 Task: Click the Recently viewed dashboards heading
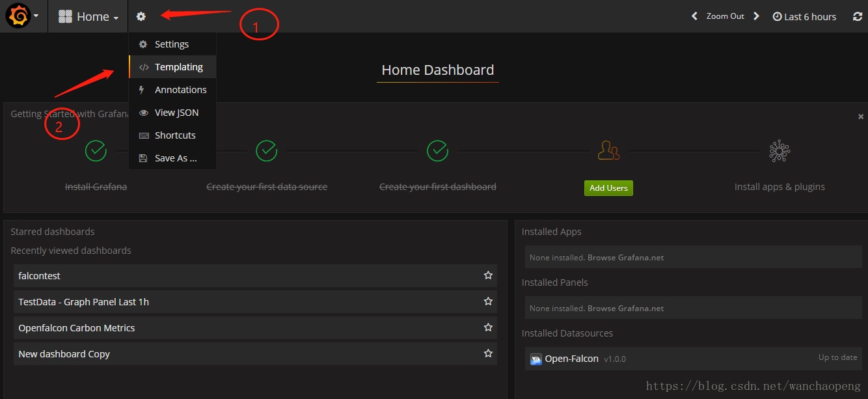point(71,251)
